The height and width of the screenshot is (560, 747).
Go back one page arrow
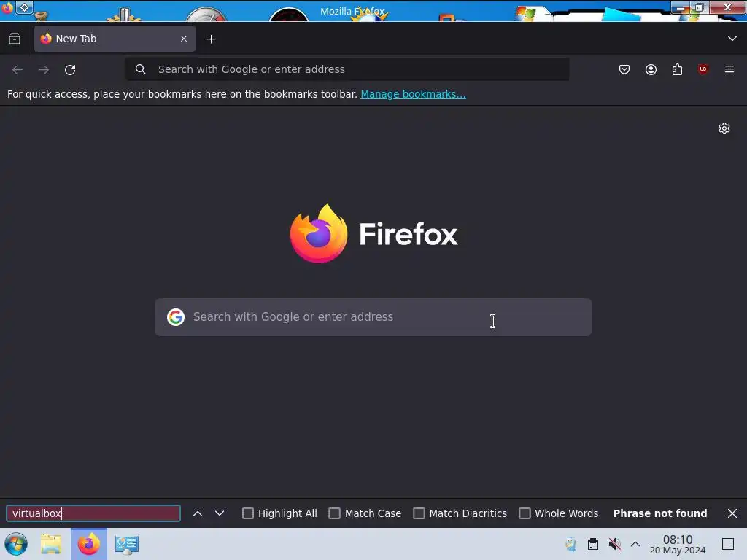coord(18,69)
